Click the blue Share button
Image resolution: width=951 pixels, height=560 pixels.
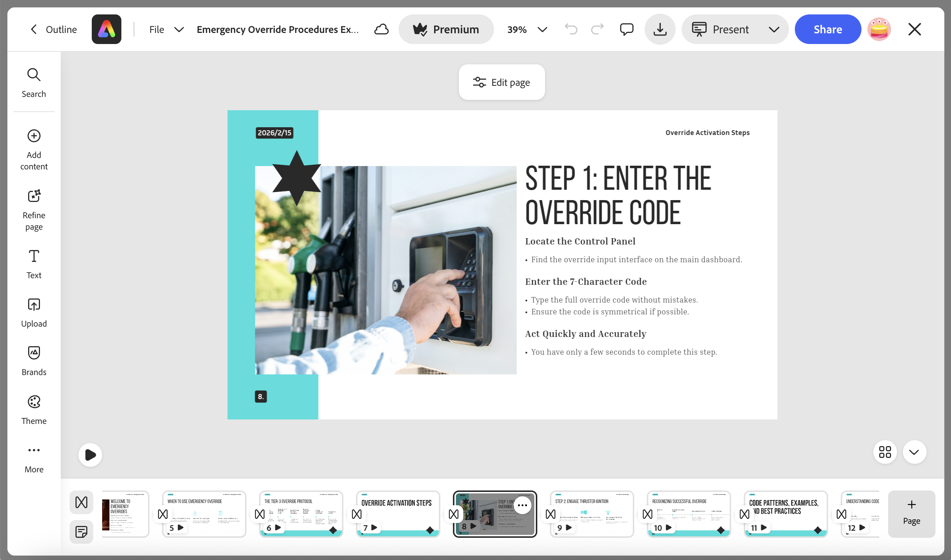point(827,29)
